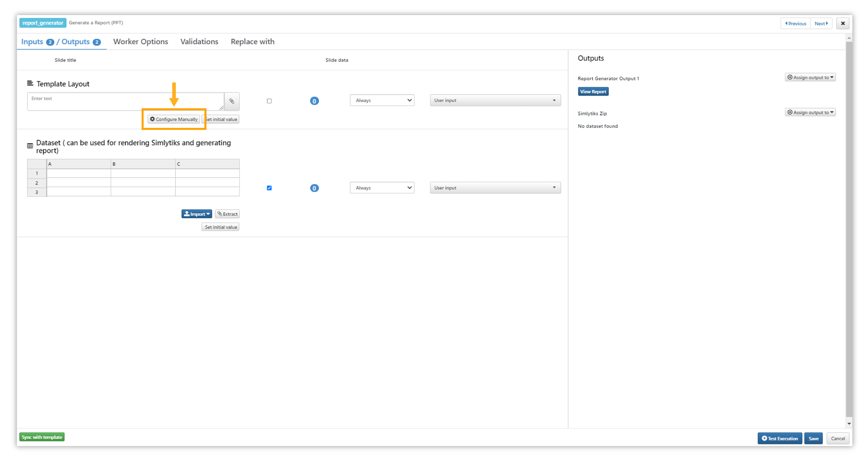This screenshot has height=462, width=868.
Task: Open the Always dropdown in Dataset row
Action: click(382, 188)
